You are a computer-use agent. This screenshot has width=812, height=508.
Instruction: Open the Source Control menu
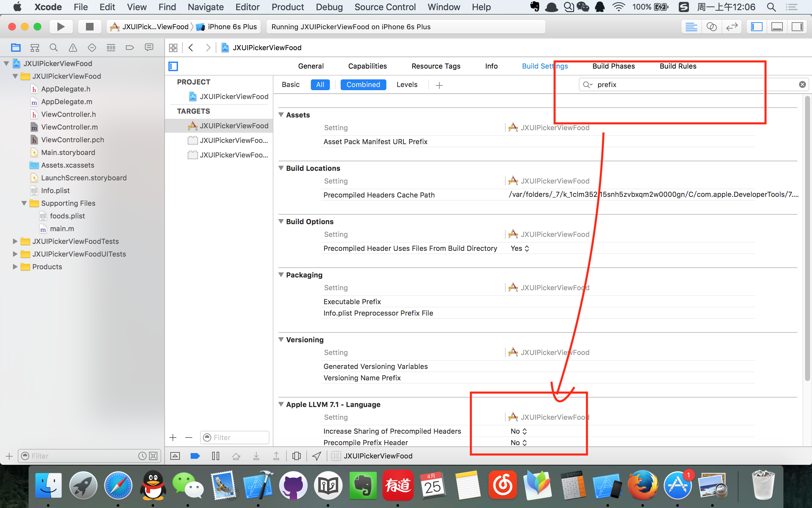(385, 7)
